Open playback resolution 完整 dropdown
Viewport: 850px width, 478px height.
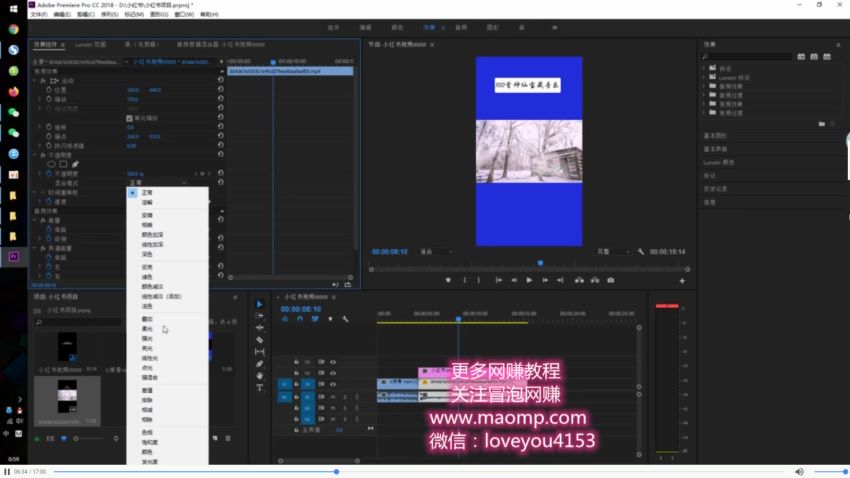click(614, 251)
